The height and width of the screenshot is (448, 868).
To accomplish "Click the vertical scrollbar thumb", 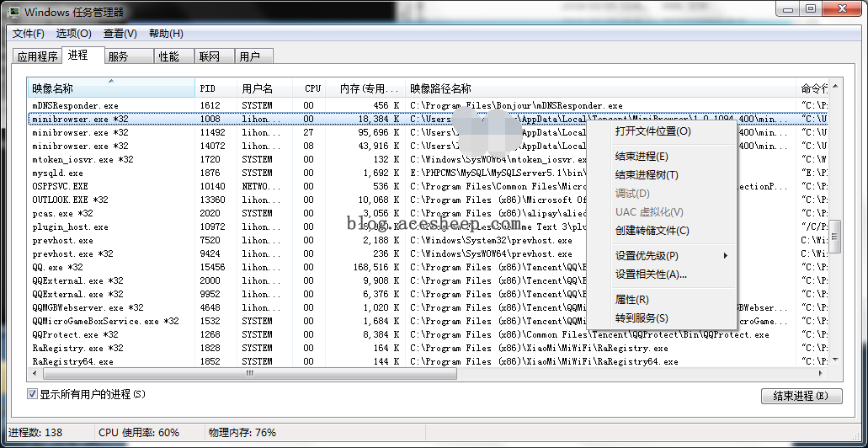I will [x=835, y=236].
